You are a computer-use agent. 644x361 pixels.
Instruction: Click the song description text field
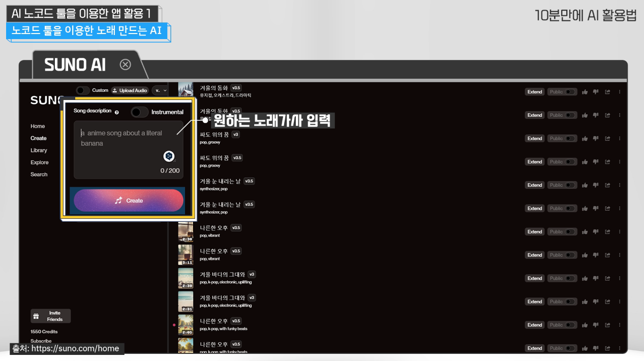pyautogui.click(x=129, y=150)
